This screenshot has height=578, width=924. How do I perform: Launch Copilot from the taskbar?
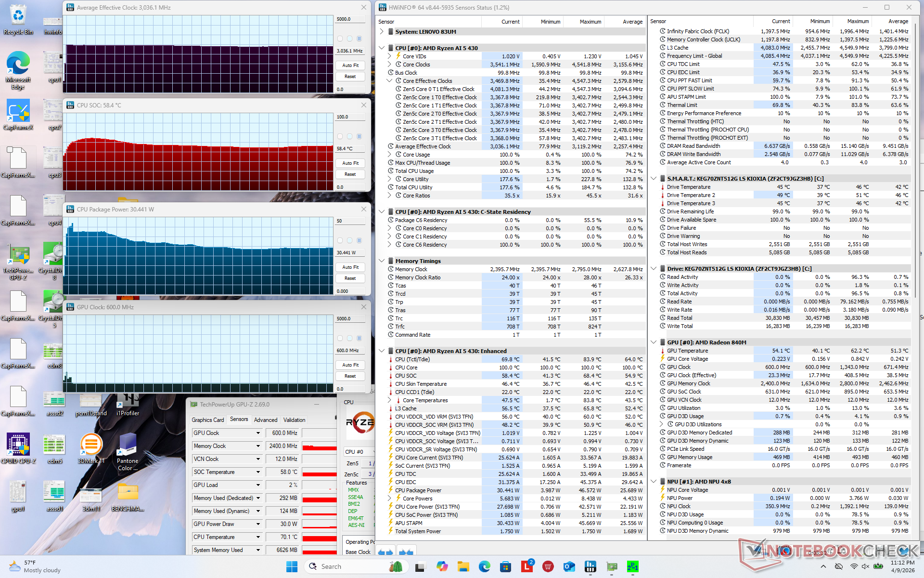coord(442,566)
